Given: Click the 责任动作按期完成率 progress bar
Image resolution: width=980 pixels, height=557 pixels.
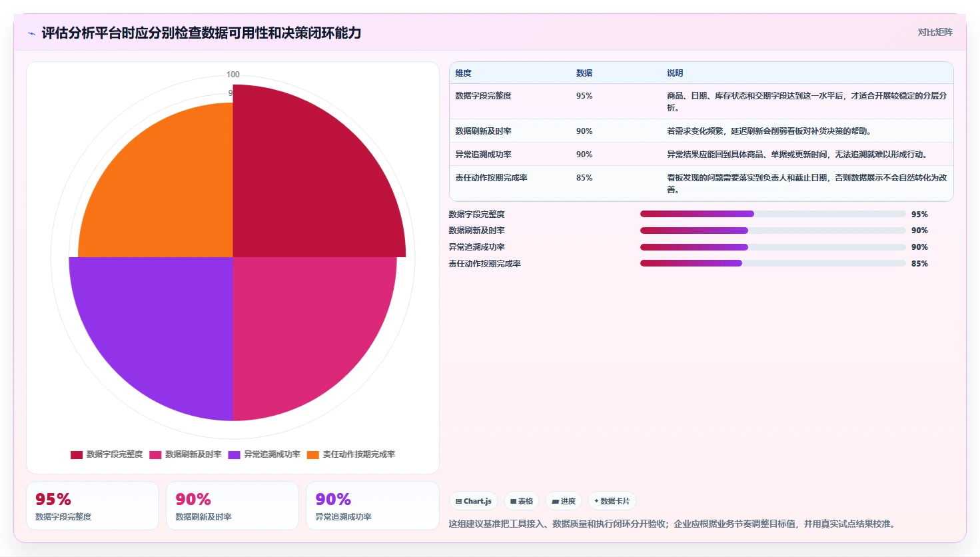Looking at the screenshot, I should (773, 263).
